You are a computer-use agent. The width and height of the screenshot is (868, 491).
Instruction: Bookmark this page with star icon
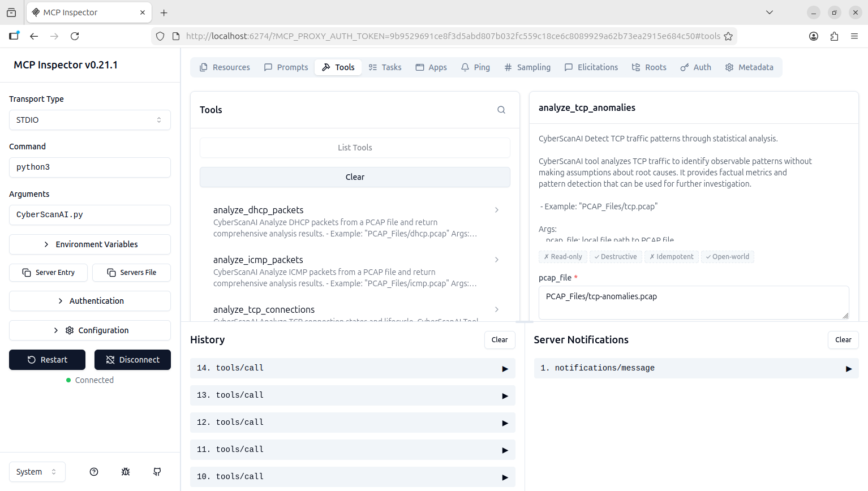pos(728,36)
